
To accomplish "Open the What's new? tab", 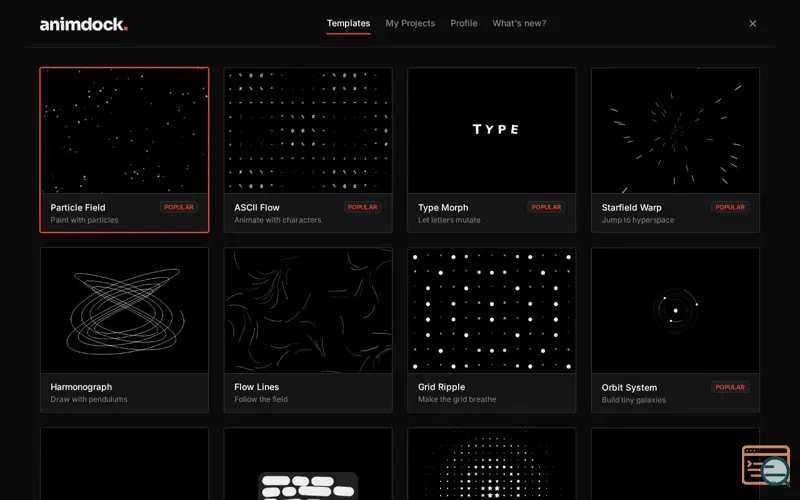I will (x=519, y=23).
